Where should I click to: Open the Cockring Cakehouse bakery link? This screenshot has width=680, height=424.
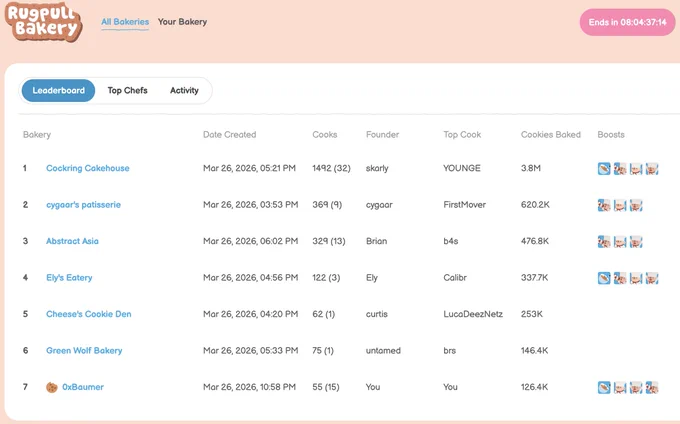tap(88, 168)
